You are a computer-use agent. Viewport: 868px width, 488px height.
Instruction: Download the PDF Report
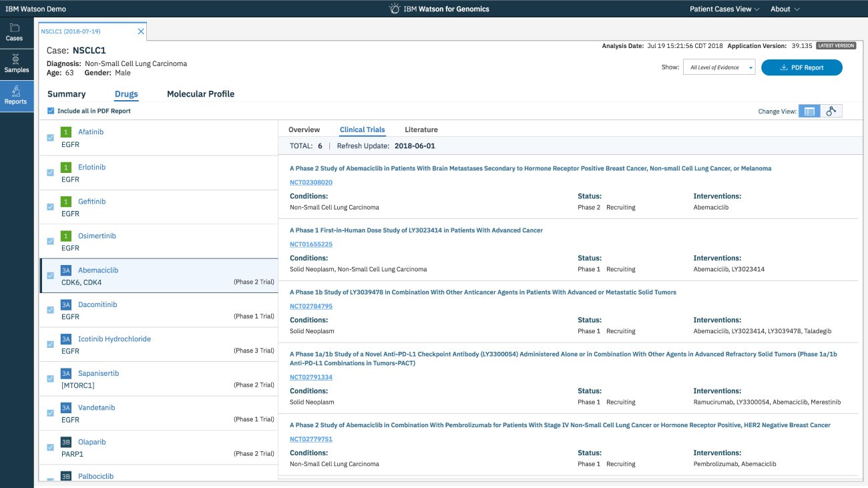coord(801,67)
